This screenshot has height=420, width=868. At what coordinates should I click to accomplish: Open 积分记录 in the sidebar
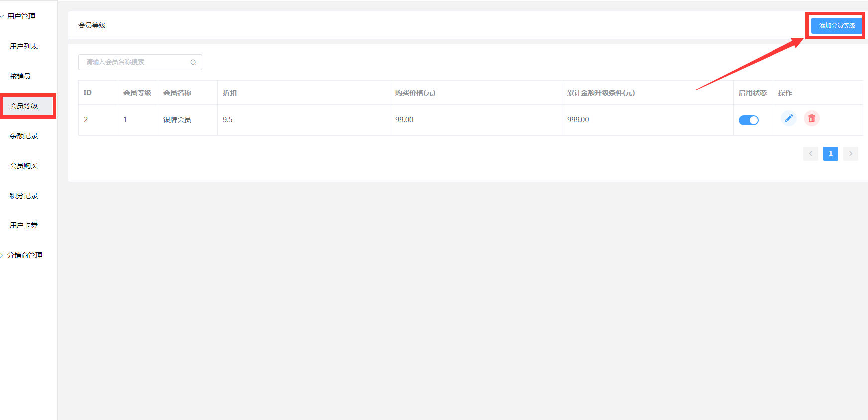pyautogui.click(x=24, y=196)
